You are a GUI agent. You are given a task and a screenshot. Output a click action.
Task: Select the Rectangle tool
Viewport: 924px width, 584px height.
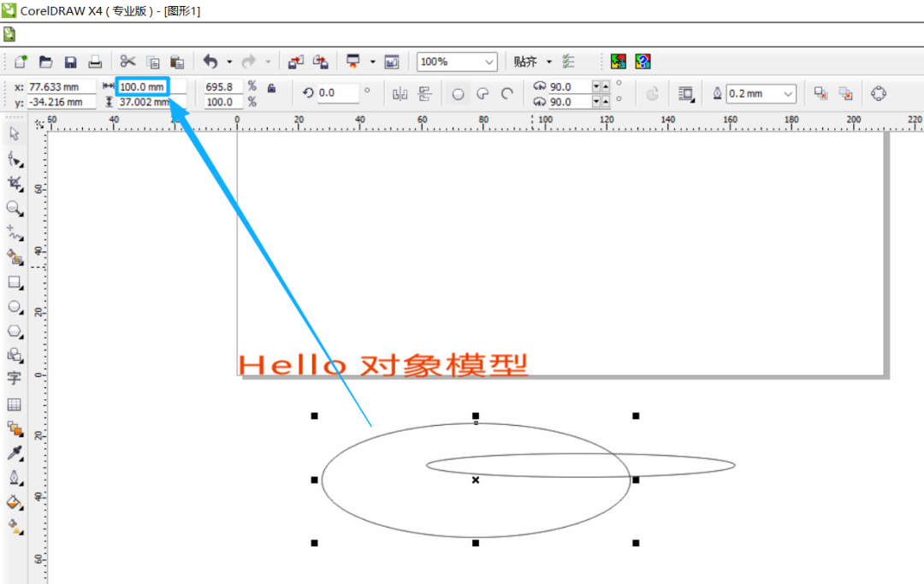pyautogui.click(x=15, y=281)
